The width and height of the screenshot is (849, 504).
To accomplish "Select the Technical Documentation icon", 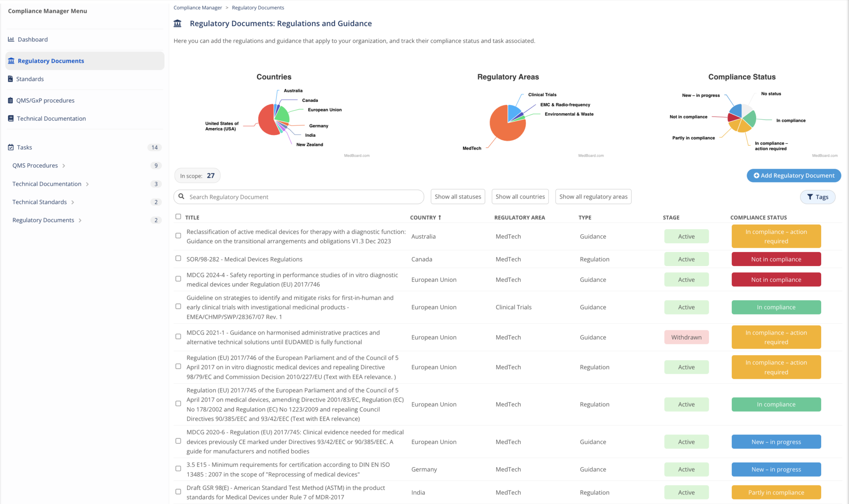I will pos(10,118).
